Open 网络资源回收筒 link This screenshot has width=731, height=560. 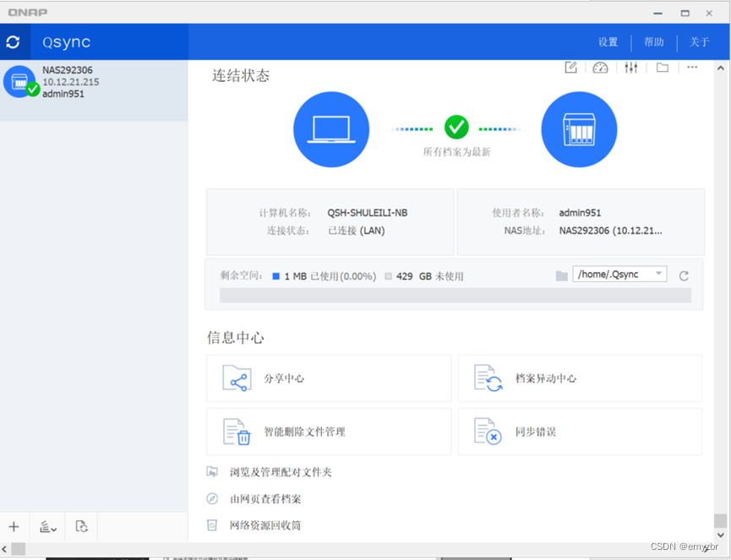point(265,525)
